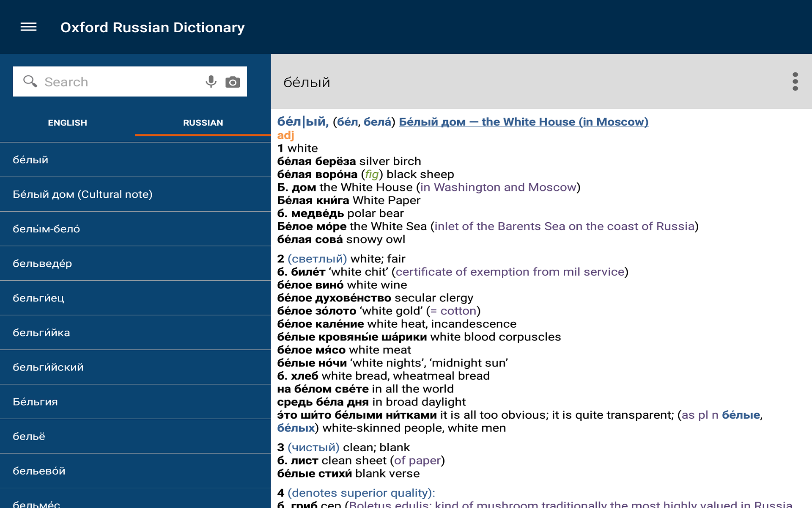
Task: Click the phrase бе́лые кровяны́е ша́рики
Action: click(352, 337)
